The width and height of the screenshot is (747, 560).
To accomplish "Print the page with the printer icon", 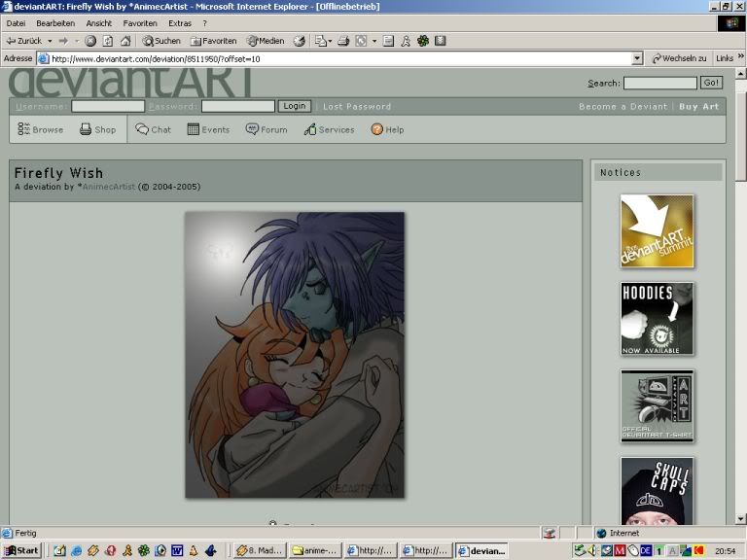I will point(343,41).
